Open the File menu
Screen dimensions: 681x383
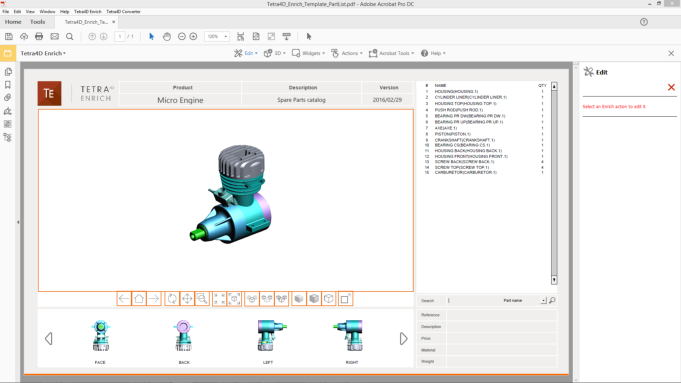6,12
